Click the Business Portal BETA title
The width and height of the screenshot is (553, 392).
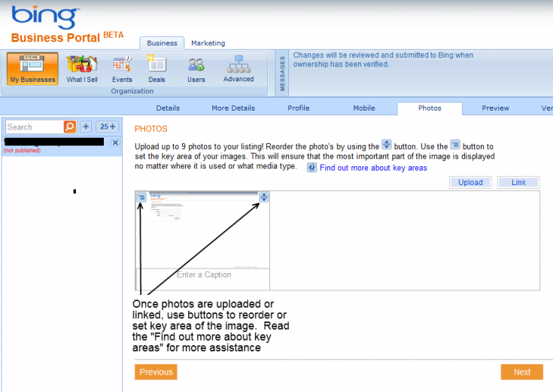pos(67,37)
